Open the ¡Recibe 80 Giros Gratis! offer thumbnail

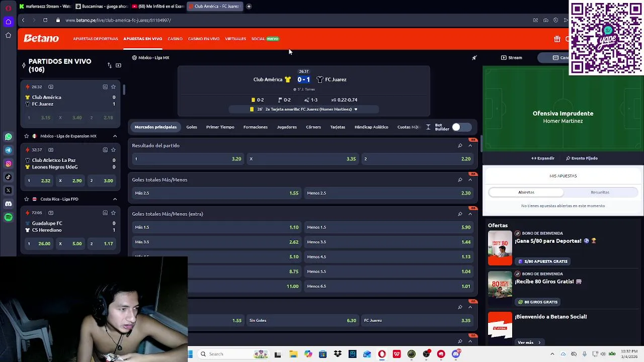(x=500, y=289)
